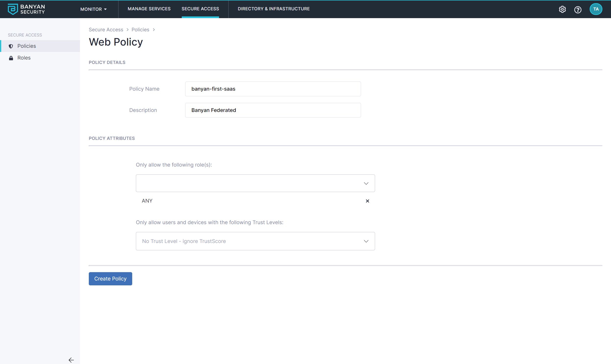The image size is (611, 364).
Task: Select the Secure Access tab
Action: (200, 9)
